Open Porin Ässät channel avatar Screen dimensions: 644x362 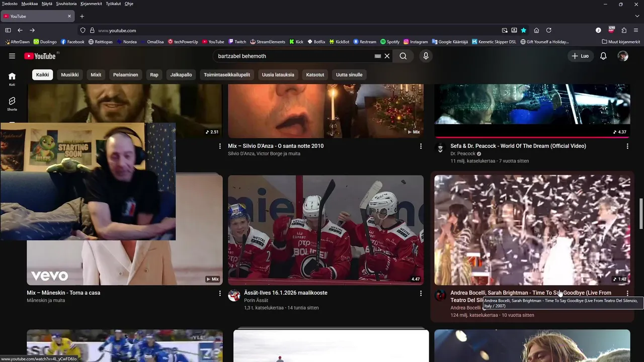[x=234, y=295]
